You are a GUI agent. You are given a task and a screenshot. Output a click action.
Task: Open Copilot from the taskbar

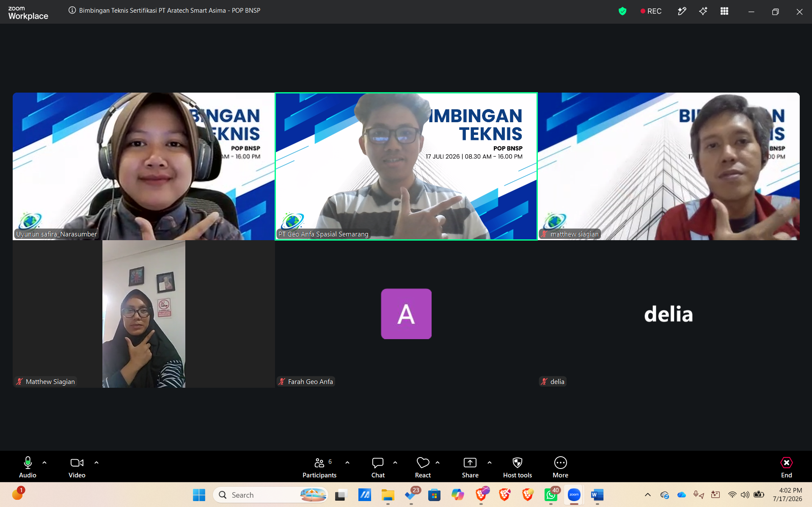coord(457,495)
